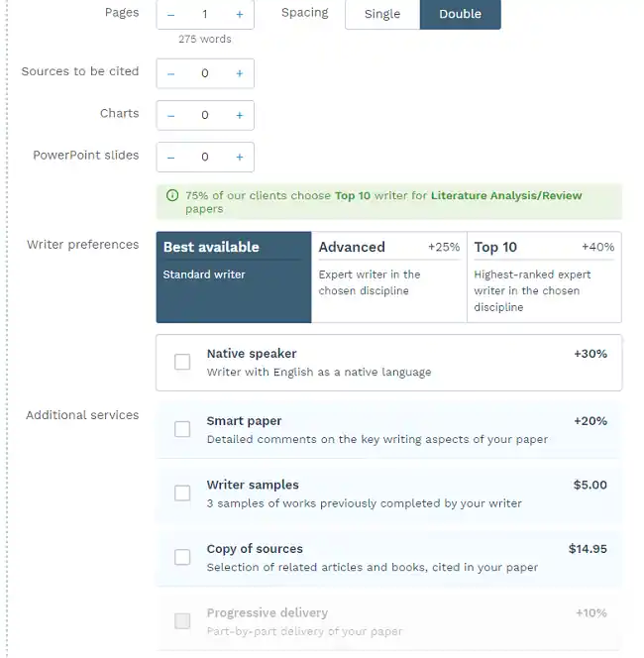Increase PowerPoint slides with plus
Image resolution: width=644 pixels, height=658 pixels.
coord(240,158)
